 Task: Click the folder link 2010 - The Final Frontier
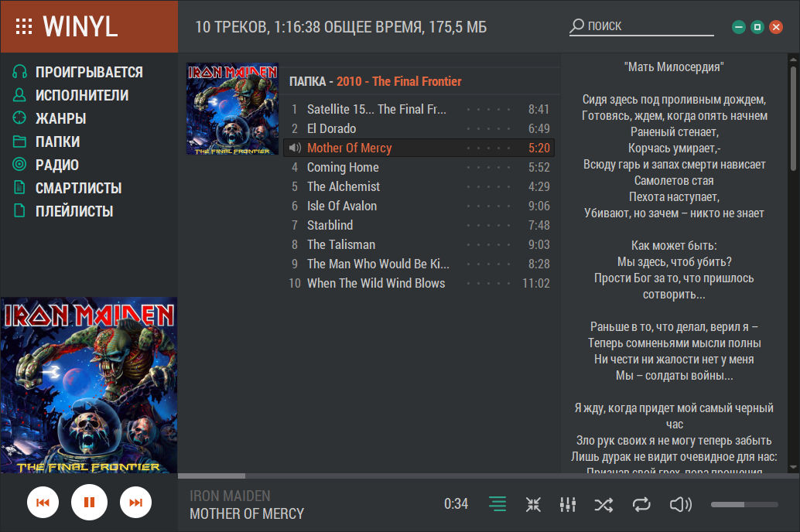pyautogui.click(x=399, y=81)
